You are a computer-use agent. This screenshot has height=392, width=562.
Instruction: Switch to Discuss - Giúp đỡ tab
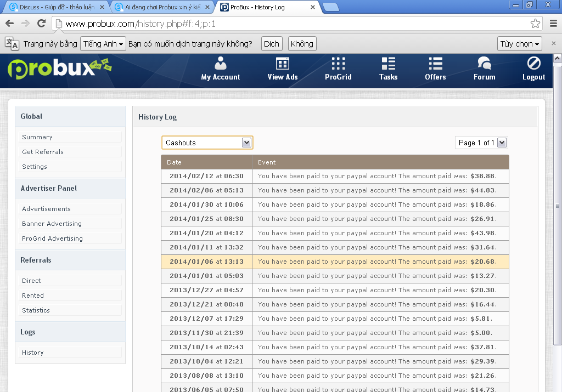[x=57, y=7]
